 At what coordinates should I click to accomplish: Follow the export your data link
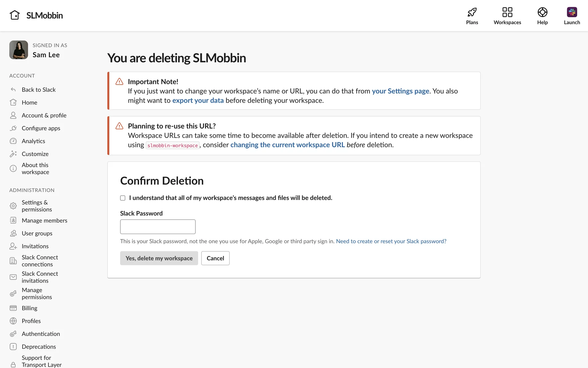(x=198, y=101)
